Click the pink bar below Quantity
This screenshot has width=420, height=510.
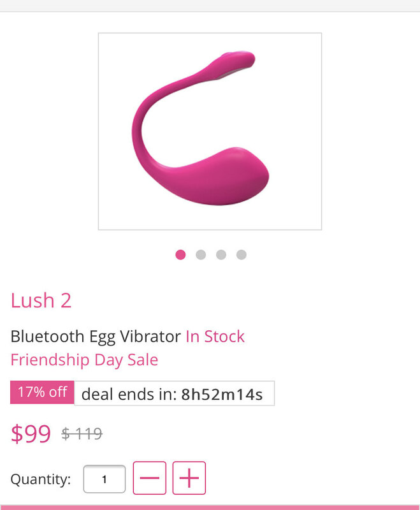click(210, 507)
